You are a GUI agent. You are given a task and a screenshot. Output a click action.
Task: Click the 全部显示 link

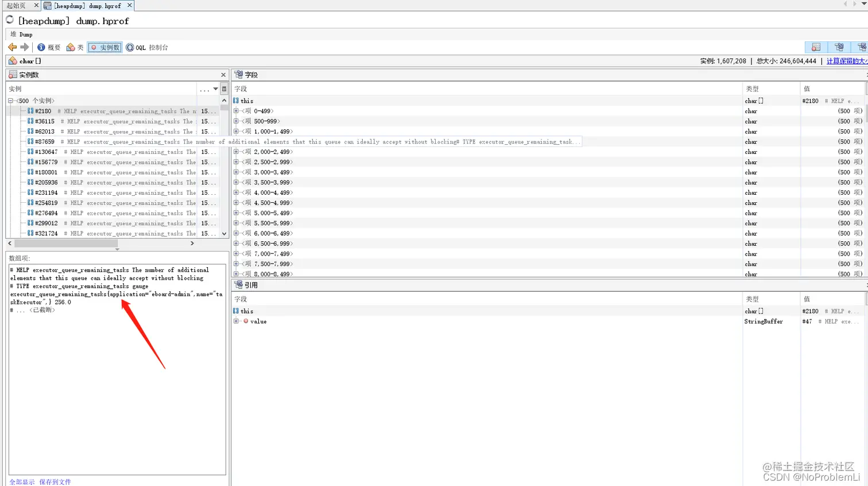click(x=22, y=482)
